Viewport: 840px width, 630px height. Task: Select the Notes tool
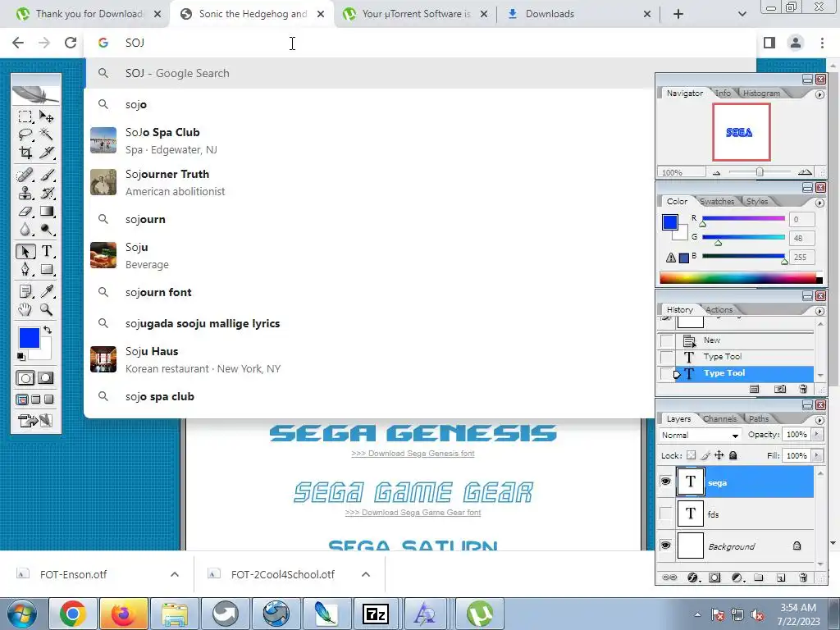pyautogui.click(x=25, y=291)
